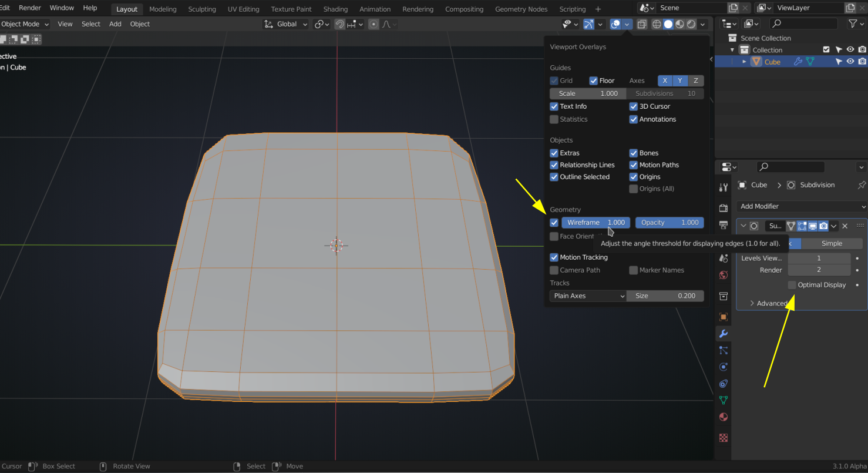The image size is (868, 473).
Task: Hide the Cube in viewport
Action: 850,62
